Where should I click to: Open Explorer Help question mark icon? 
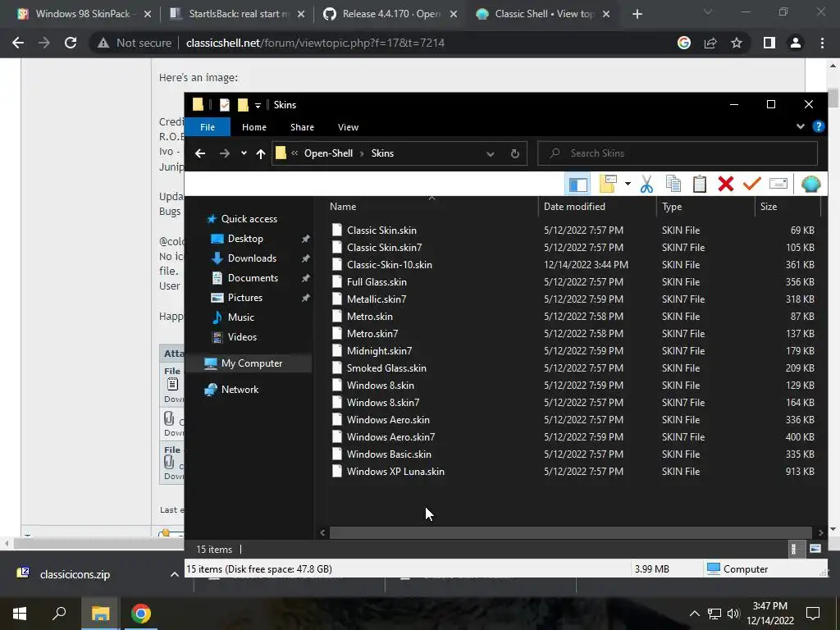coord(818,126)
